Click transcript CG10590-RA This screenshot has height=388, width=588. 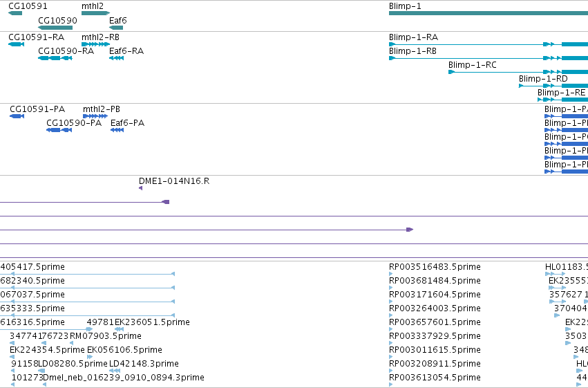coord(55,58)
